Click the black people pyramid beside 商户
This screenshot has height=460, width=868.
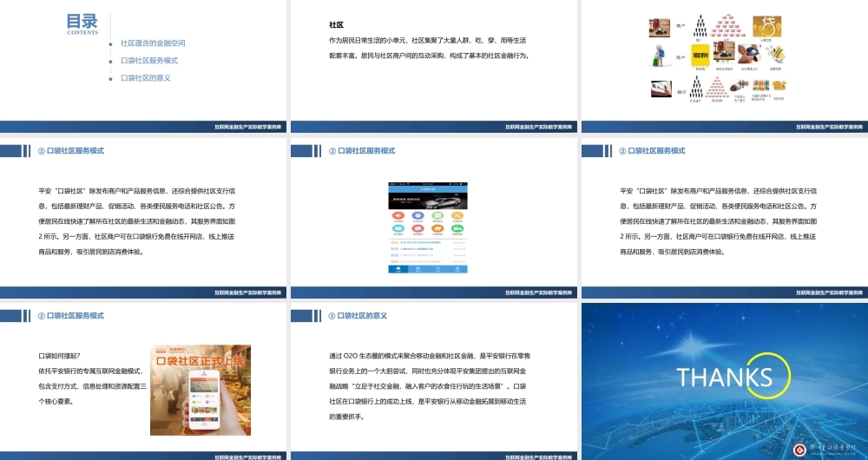[700, 26]
